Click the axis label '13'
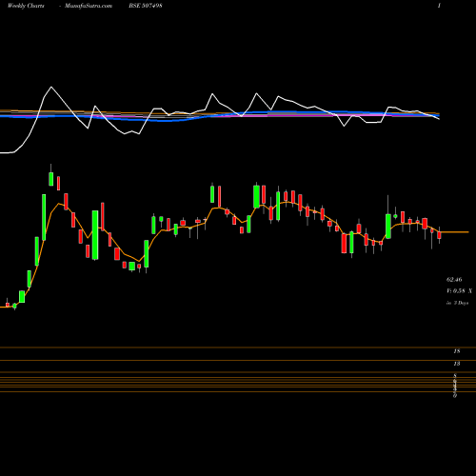The width and height of the screenshot is (476, 476). tap(457, 364)
